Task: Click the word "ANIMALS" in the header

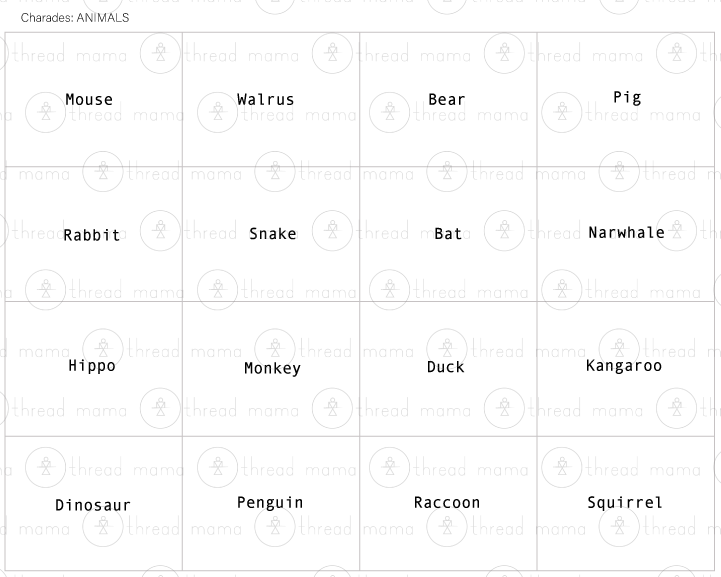Action: 103,18
